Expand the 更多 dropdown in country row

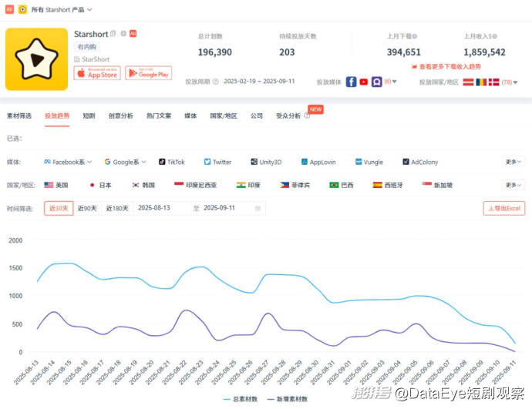[x=513, y=185]
